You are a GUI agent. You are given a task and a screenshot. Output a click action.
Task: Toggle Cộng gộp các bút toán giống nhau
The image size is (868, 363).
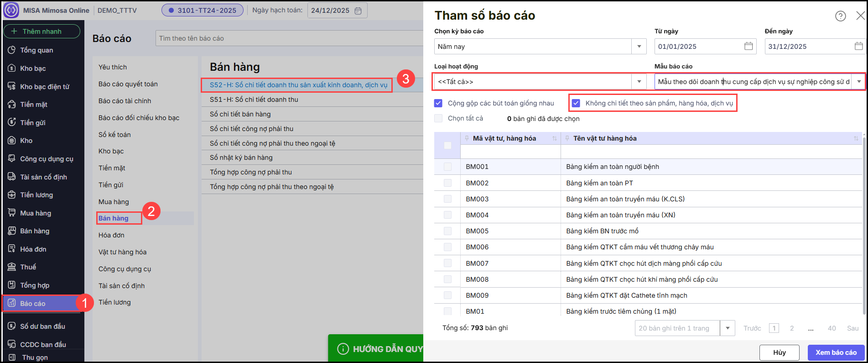(438, 103)
